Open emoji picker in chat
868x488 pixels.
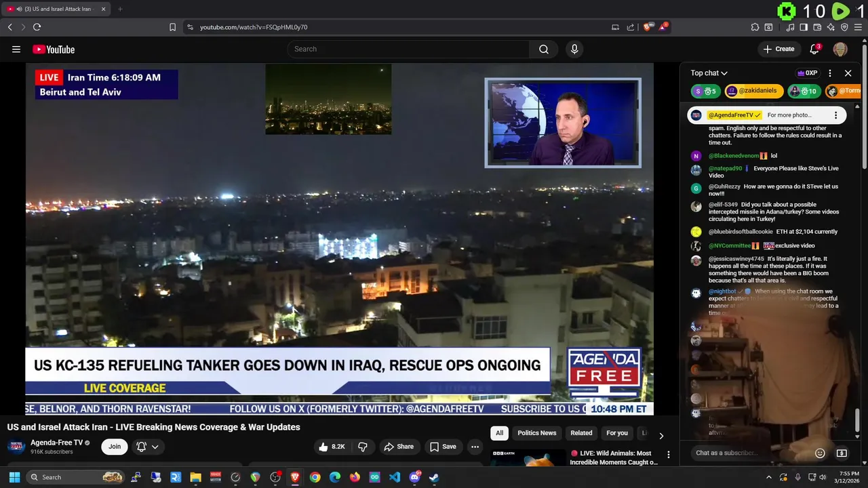(x=820, y=453)
